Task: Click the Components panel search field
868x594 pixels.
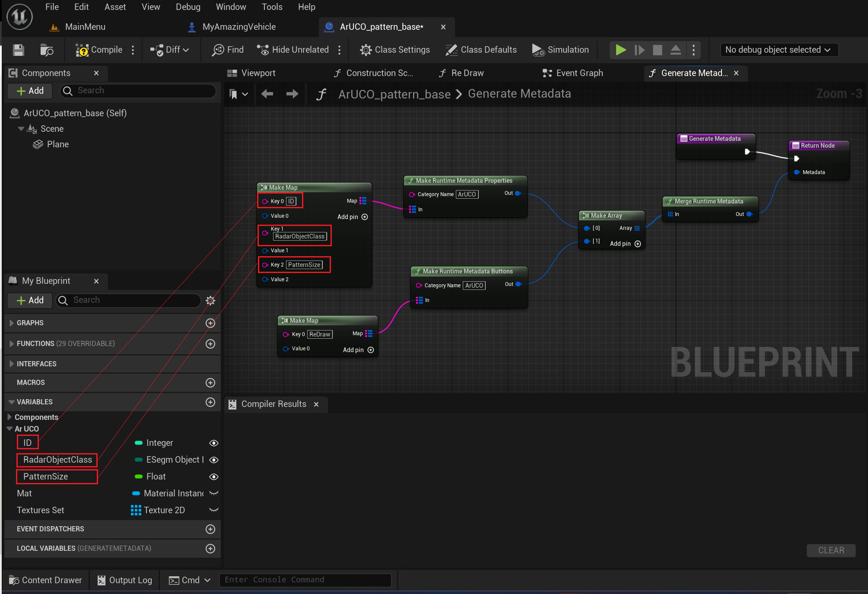Action: pos(138,91)
